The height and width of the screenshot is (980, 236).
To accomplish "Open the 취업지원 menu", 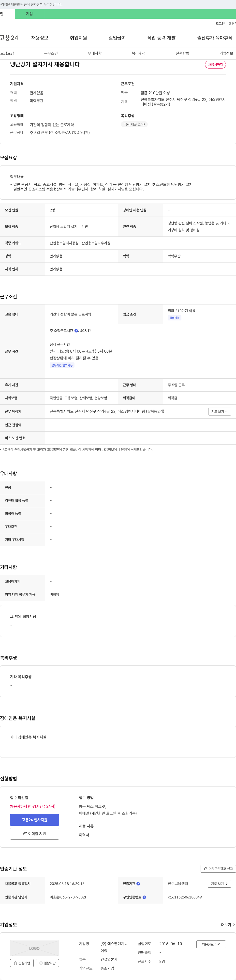I will point(78,38).
